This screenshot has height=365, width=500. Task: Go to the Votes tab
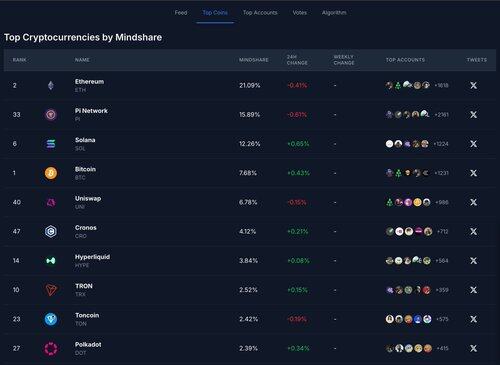point(299,13)
